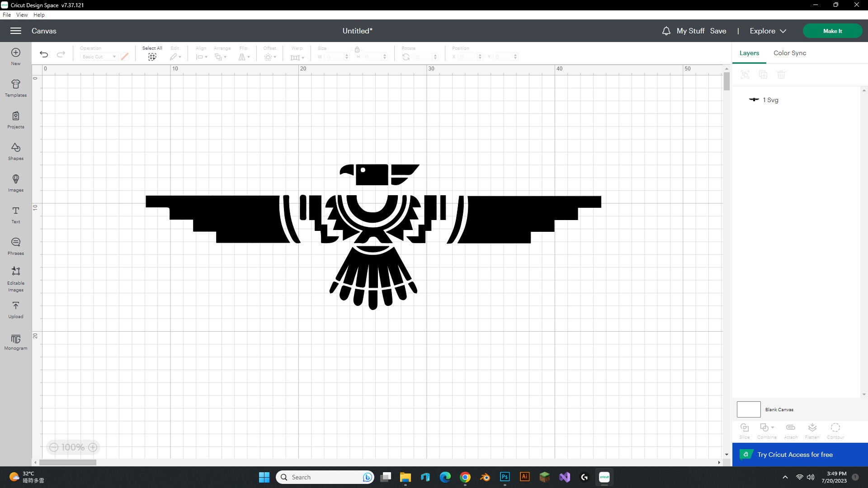This screenshot has width=868, height=488.
Task: Expand the Explore menu
Action: click(x=767, y=31)
